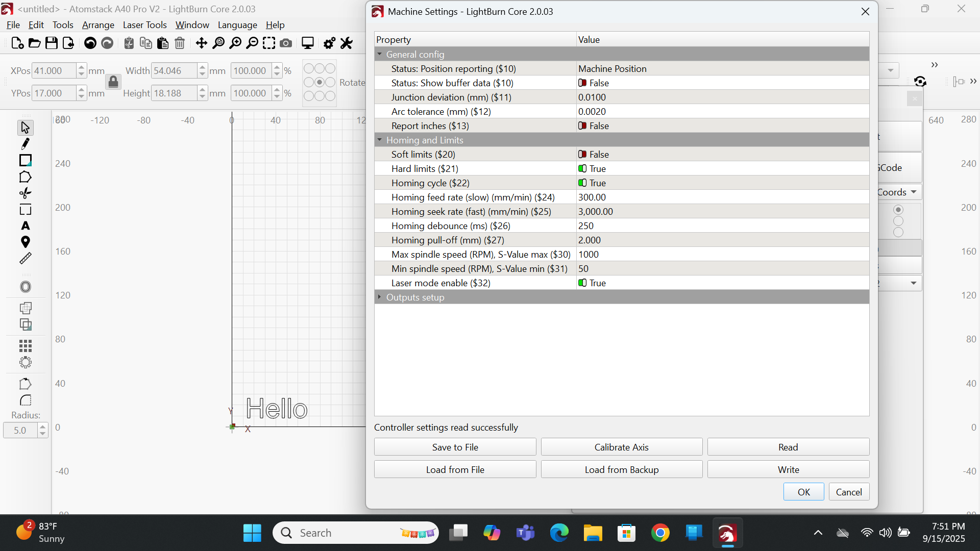The height and width of the screenshot is (551, 980).
Task: Open the Laser Tools menu
Action: tap(145, 25)
